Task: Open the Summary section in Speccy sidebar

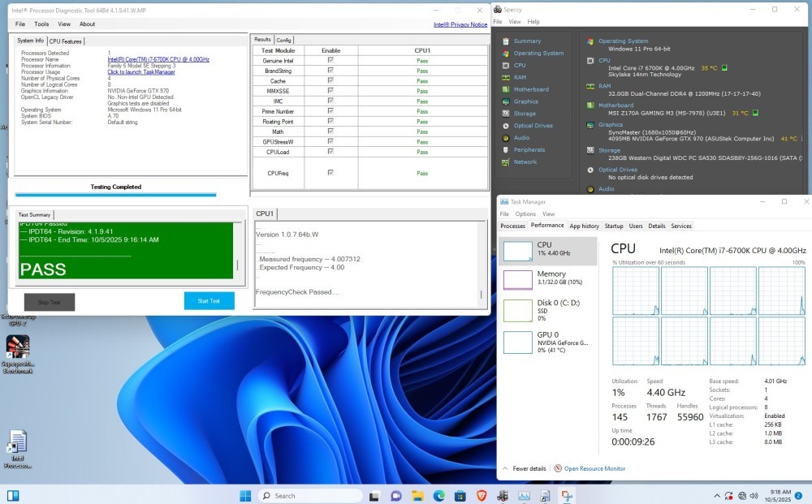Action: pos(526,41)
